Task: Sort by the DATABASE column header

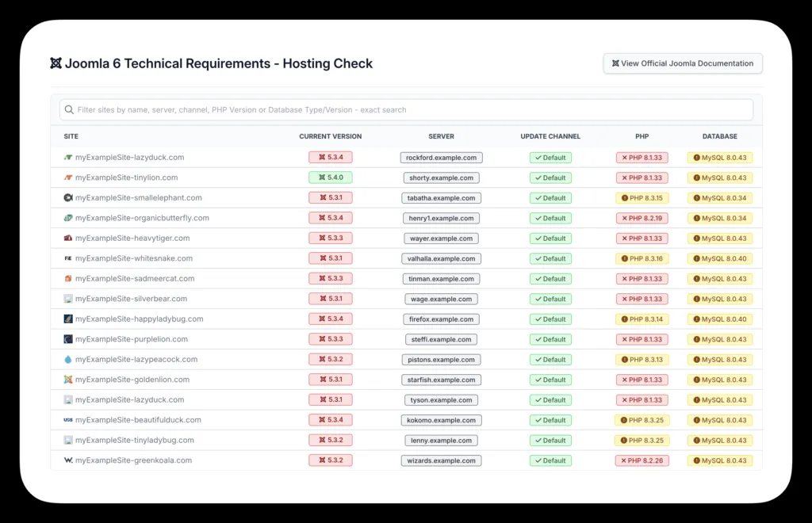Action: click(719, 136)
